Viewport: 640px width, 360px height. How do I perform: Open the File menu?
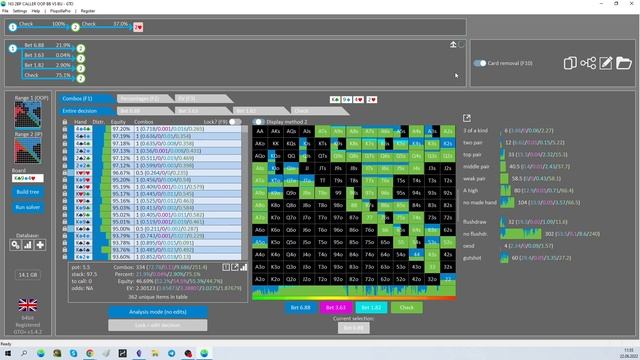[x=5, y=11]
